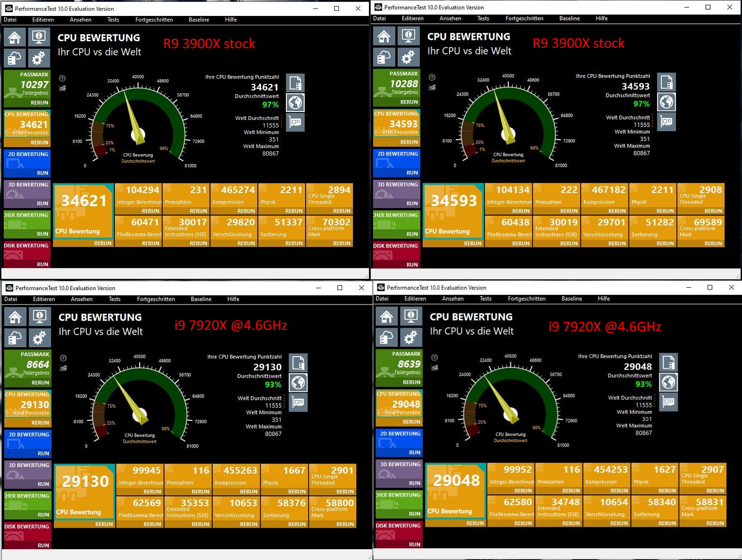Rerun Fließkomma 62569 test in bottom-left window
This screenshot has width=742, height=560.
(152, 524)
